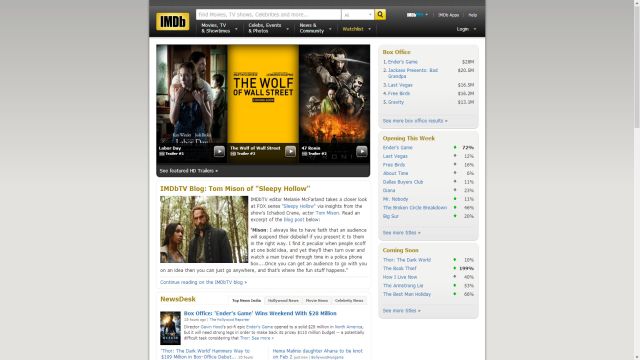Expand Celebs, Events & Photos menu
This screenshot has width=640, height=360.
(x=269, y=28)
